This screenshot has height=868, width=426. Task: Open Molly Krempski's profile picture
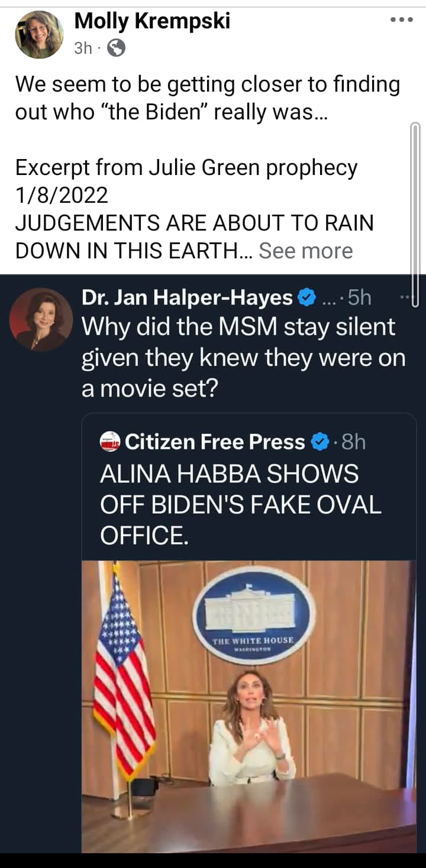pos(39,35)
